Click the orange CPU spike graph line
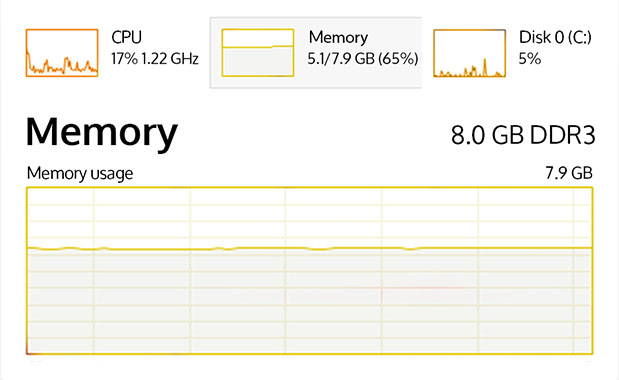The image size is (619, 380). coord(62,65)
